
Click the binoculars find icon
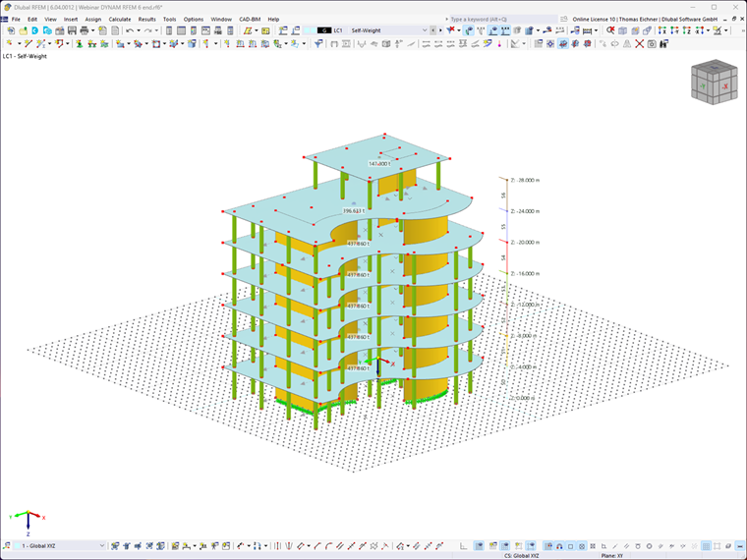(x=664, y=44)
